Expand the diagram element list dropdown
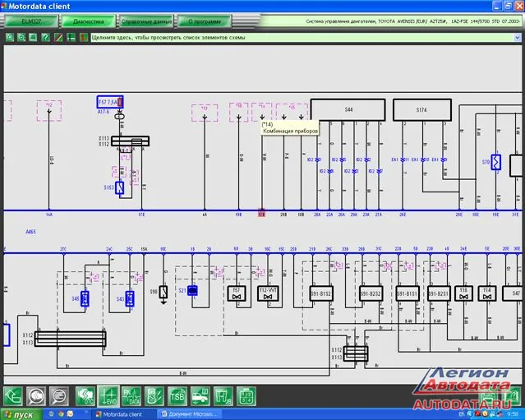The height and width of the screenshot is (420, 525). [x=518, y=38]
